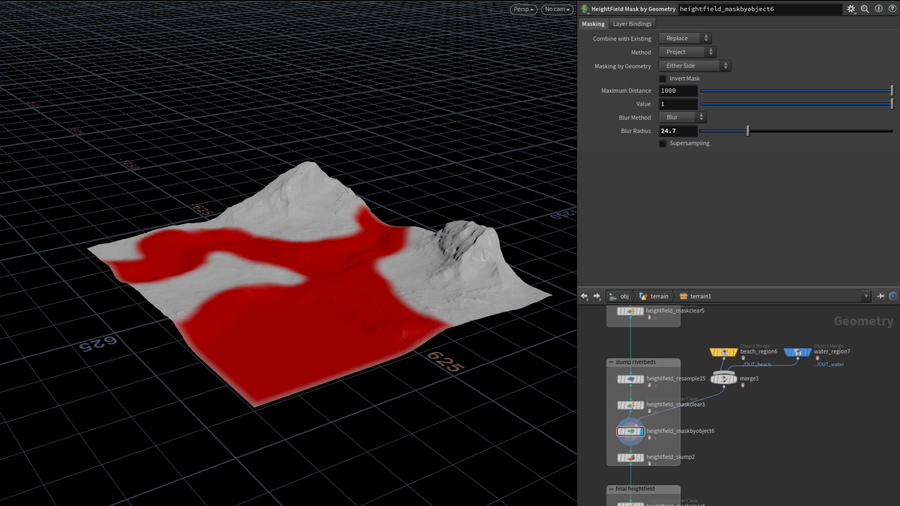Click the Masking by Geometry label
The width and height of the screenshot is (900, 506).
622,66
